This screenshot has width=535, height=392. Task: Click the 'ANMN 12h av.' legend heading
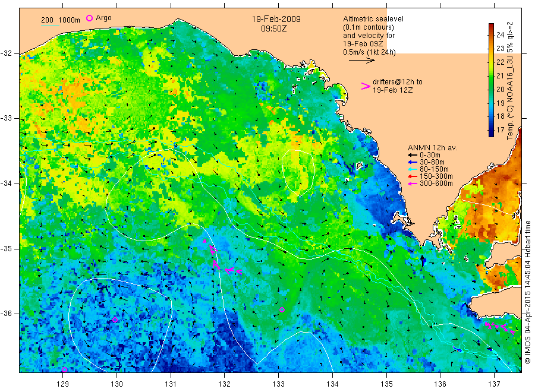click(x=433, y=148)
